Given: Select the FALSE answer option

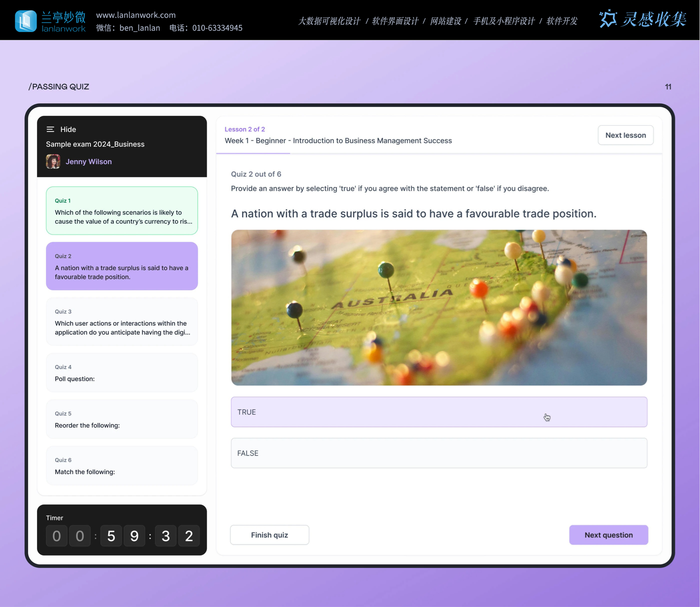Looking at the screenshot, I should 438,453.
